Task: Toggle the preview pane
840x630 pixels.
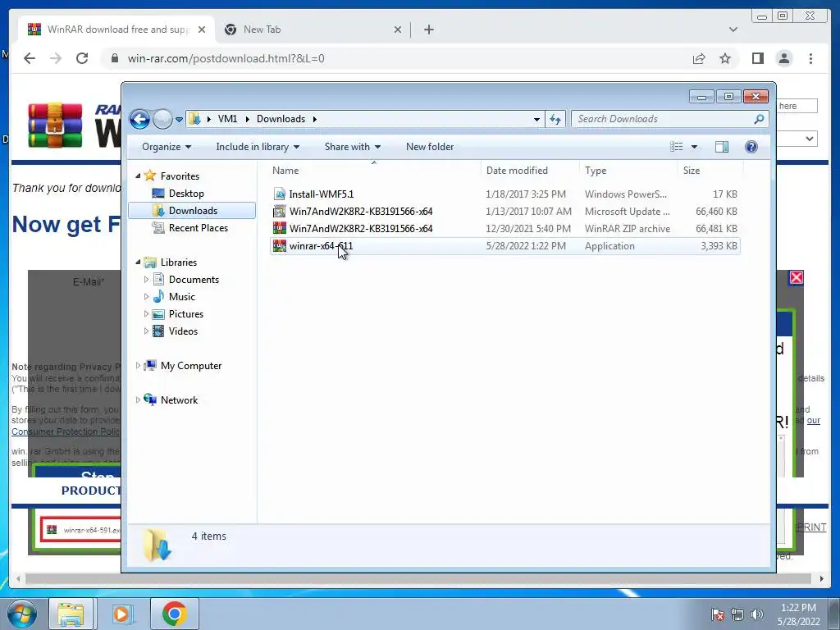Action: [722, 147]
